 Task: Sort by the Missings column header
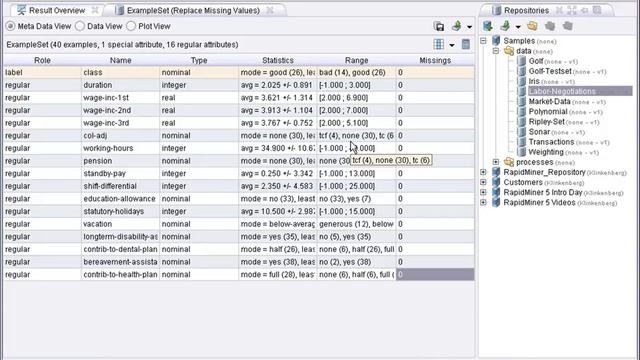click(x=435, y=60)
